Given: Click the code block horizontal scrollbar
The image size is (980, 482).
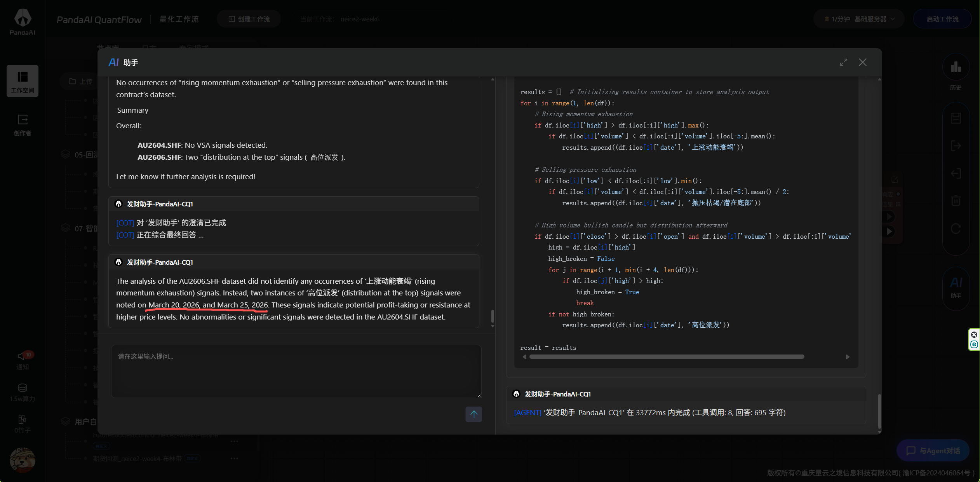Looking at the screenshot, I should click(667, 357).
